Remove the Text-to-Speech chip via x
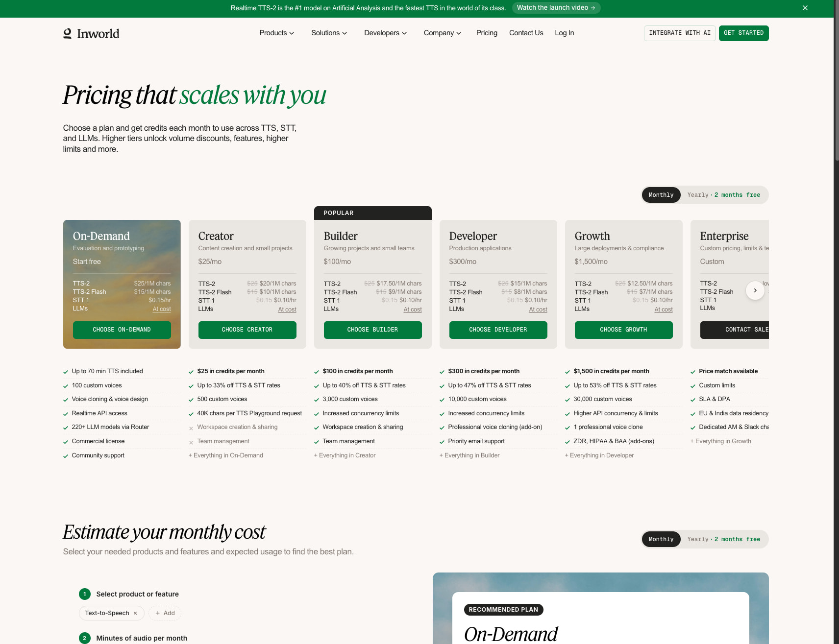Image resolution: width=839 pixels, height=644 pixels. click(135, 613)
